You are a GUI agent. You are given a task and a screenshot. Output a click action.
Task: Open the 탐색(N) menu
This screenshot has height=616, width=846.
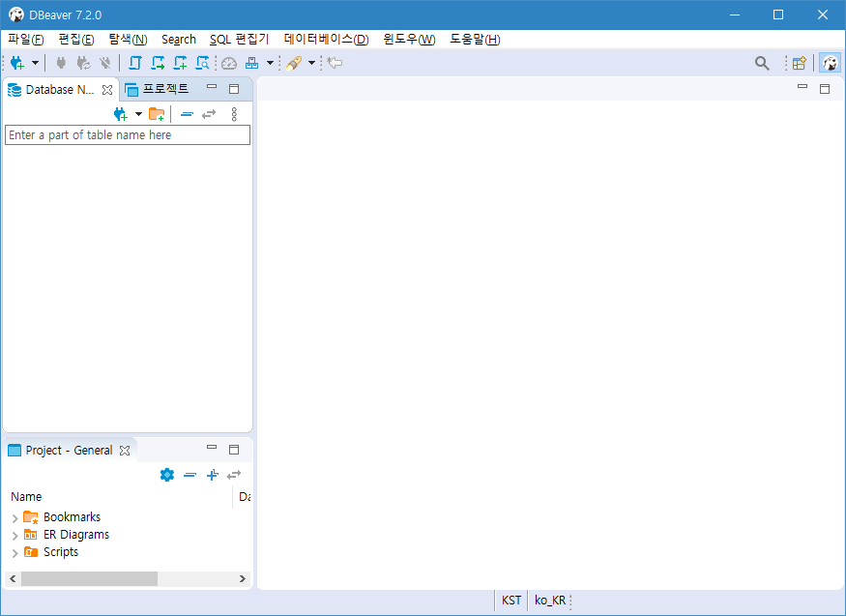pyautogui.click(x=128, y=40)
